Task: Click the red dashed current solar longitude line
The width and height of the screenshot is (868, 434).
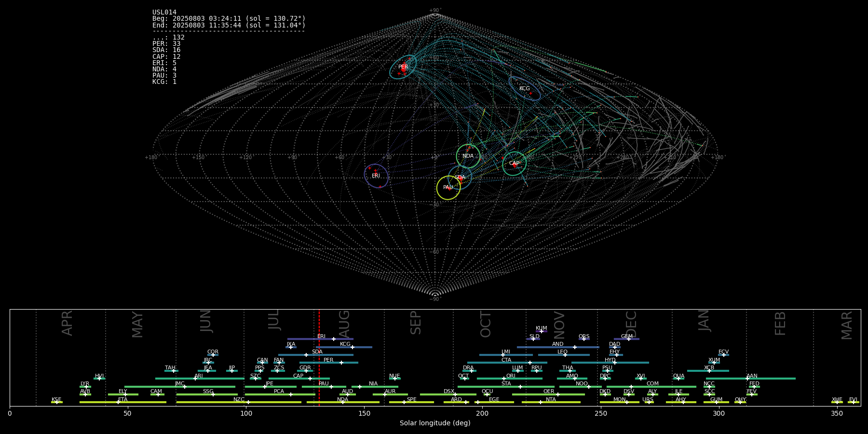Action: pos(319,357)
